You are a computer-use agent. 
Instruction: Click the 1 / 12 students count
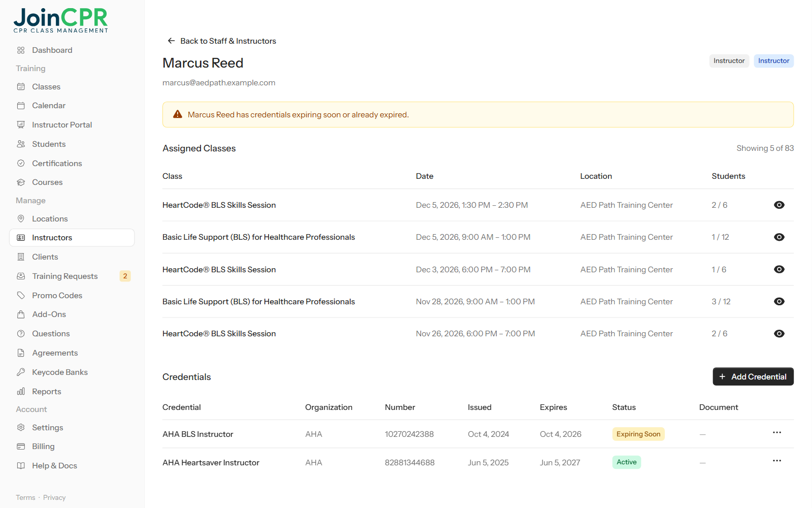pyautogui.click(x=720, y=237)
